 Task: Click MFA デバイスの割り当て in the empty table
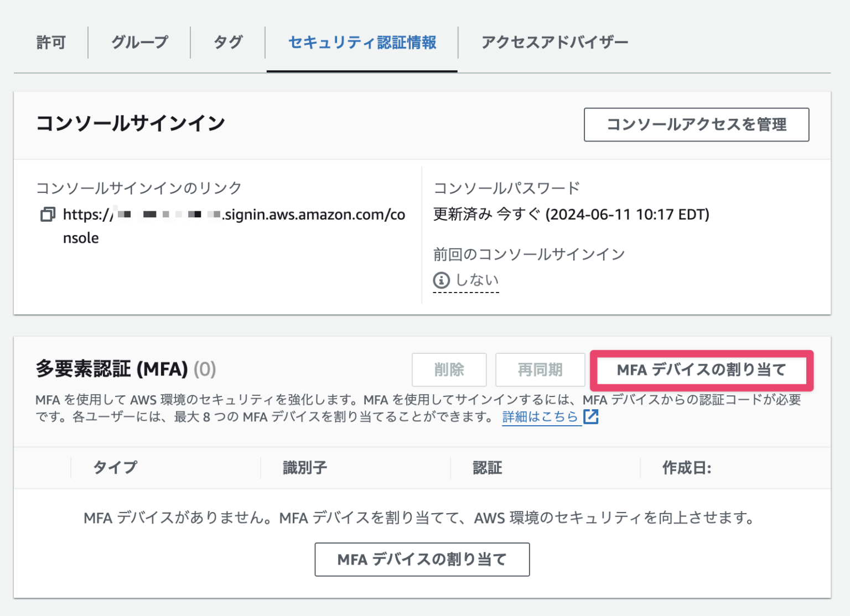[422, 560]
